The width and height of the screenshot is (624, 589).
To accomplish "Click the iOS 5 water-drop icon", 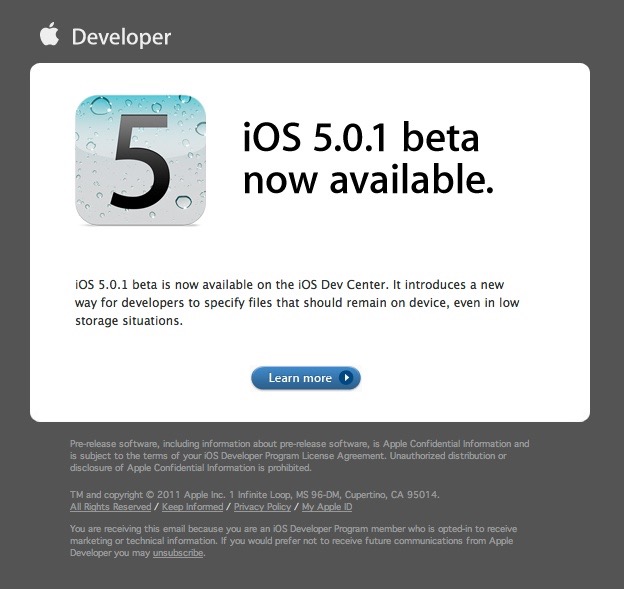I will 140,160.
